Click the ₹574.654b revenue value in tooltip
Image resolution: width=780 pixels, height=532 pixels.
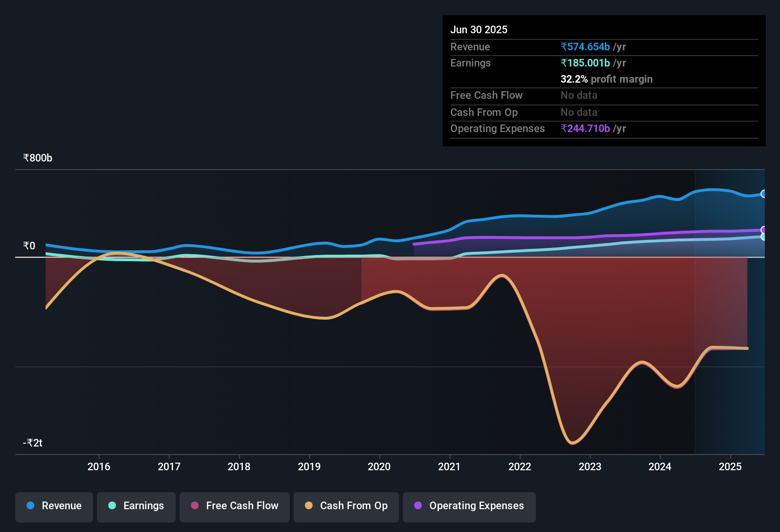coord(585,47)
